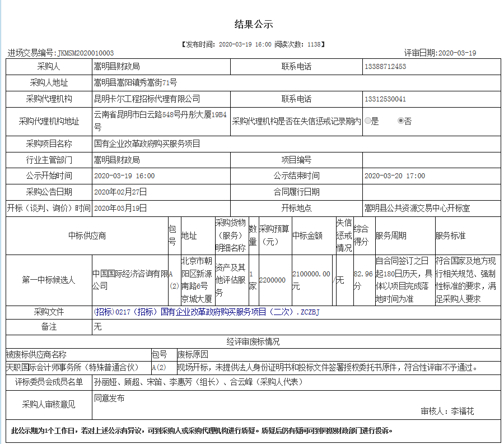
Task: Click agency phone number 13312530041
Action: [385, 99]
